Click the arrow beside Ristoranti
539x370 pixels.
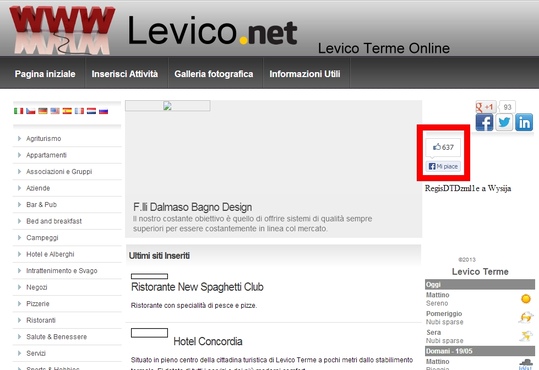point(19,320)
